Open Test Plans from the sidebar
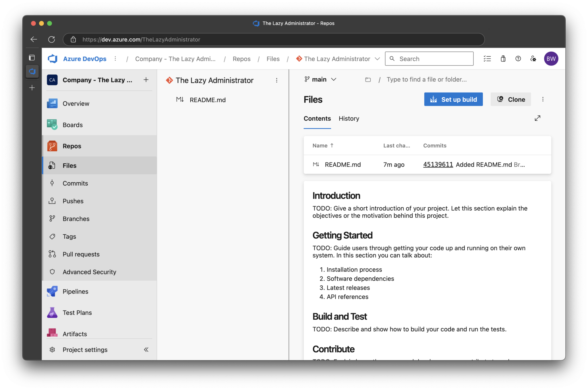This screenshot has width=588, height=390. (x=100, y=313)
